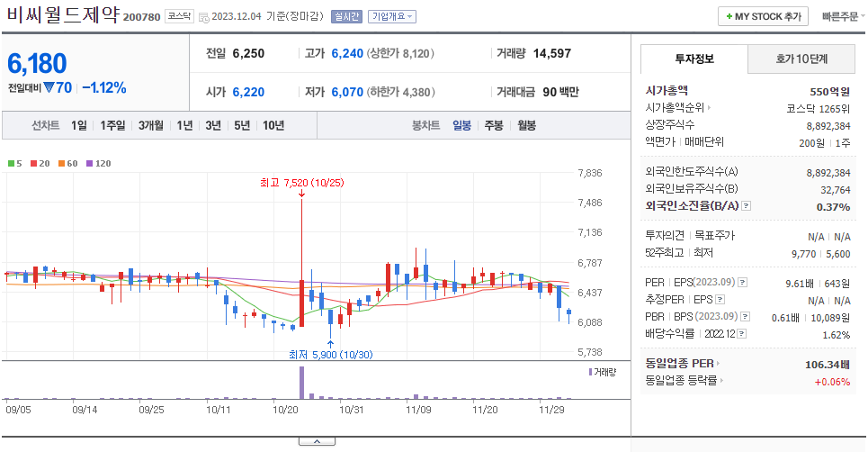Click the orange 60-day moving average swatch
868x452 pixels.
pos(61,163)
